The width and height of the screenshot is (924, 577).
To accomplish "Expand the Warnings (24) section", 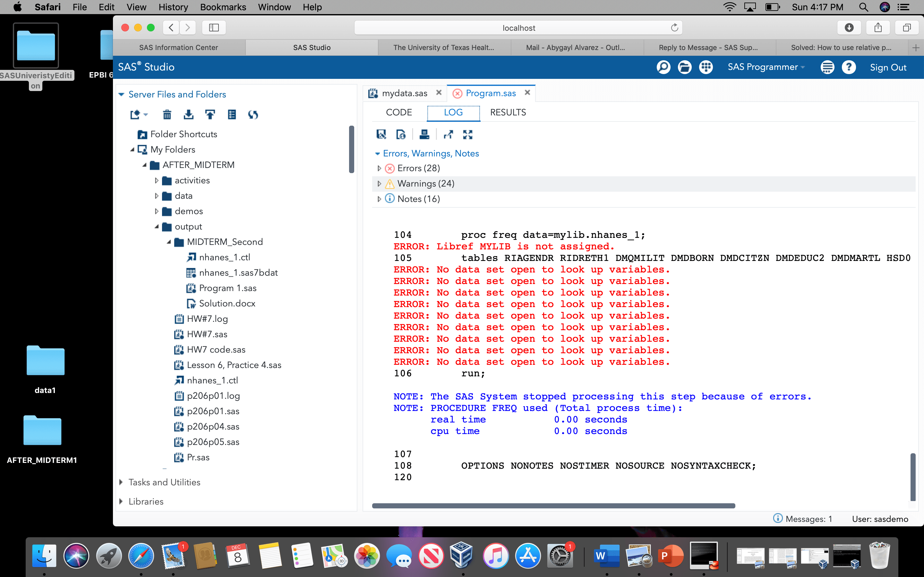I will click(x=380, y=183).
